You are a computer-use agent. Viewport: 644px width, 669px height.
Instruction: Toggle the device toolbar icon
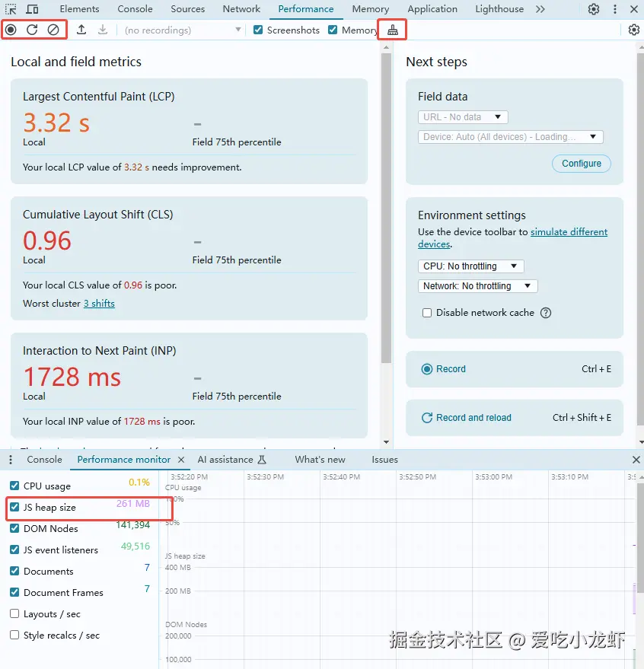pos(32,9)
